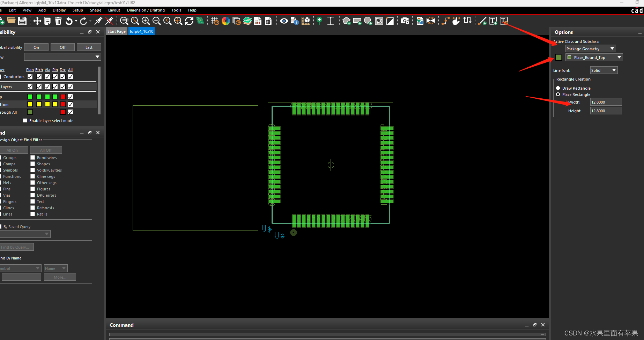Screen dimensions: 644x340
Task: Expand the Place_Bound_Top subclass dropdown
Action: 594,58
